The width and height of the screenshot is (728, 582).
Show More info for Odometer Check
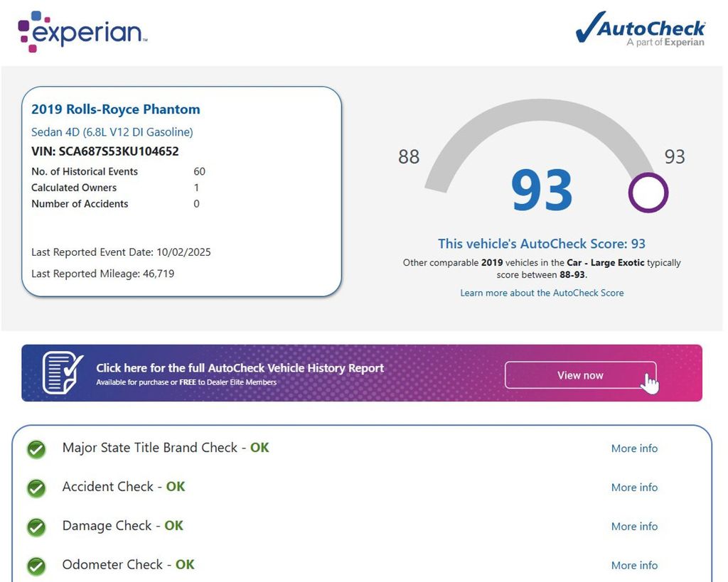click(634, 566)
